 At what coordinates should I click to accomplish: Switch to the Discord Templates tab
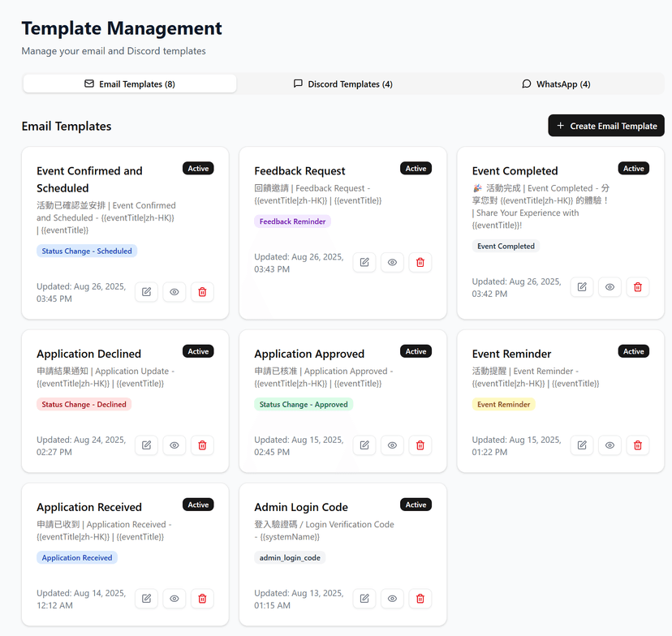click(x=342, y=83)
